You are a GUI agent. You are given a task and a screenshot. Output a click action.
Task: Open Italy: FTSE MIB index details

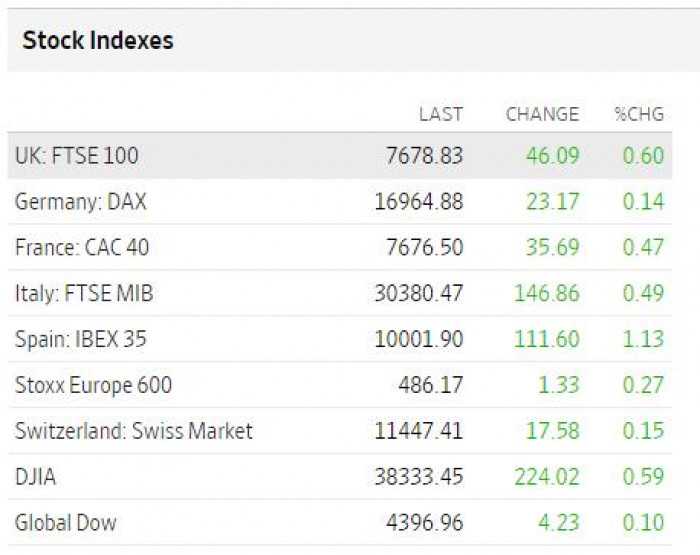pyautogui.click(x=84, y=293)
